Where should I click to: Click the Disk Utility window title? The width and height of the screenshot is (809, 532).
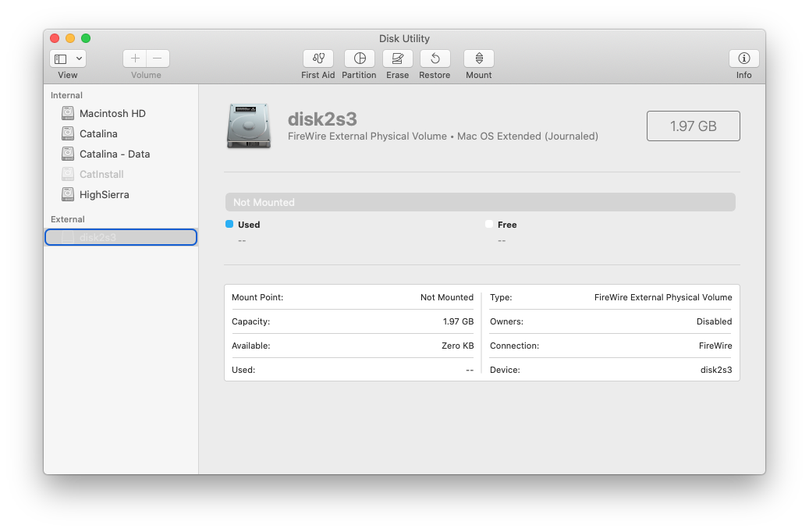pyautogui.click(x=404, y=39)
